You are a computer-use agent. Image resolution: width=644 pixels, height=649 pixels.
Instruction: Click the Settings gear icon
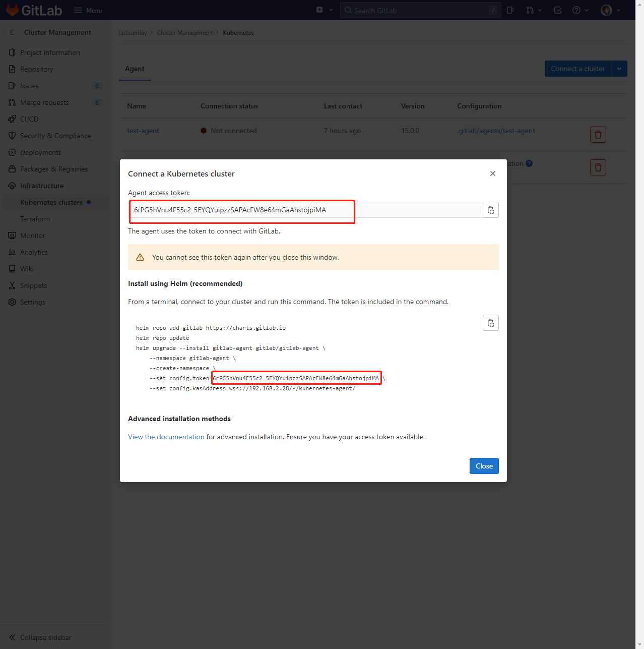12,302
